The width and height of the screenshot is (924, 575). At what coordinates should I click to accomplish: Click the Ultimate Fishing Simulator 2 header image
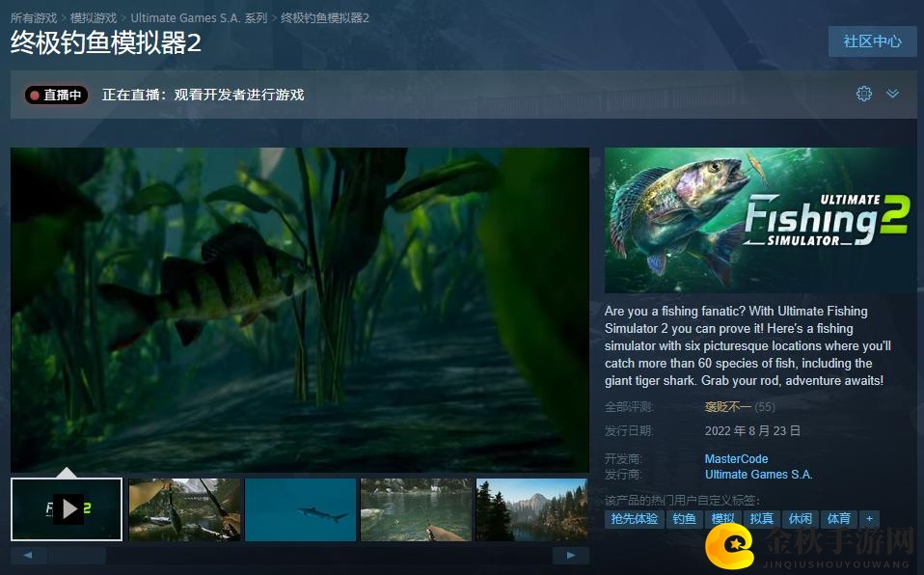click(760, 220)
